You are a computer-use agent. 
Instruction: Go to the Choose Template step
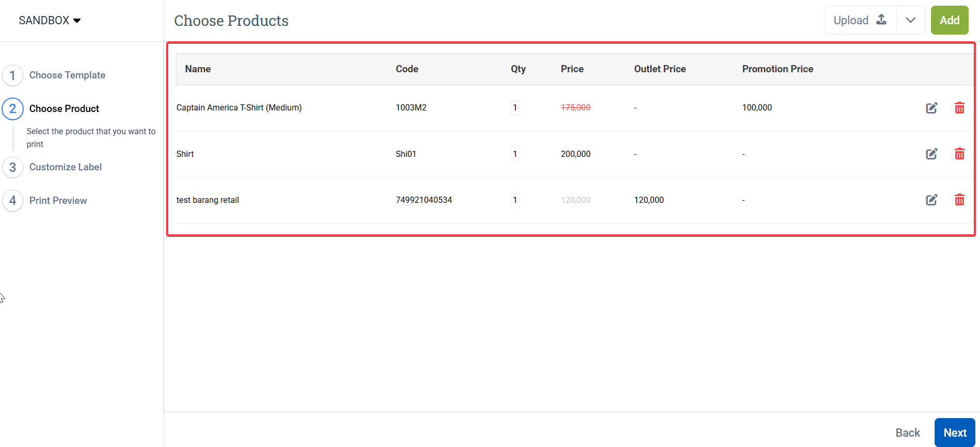click(67, 75)
